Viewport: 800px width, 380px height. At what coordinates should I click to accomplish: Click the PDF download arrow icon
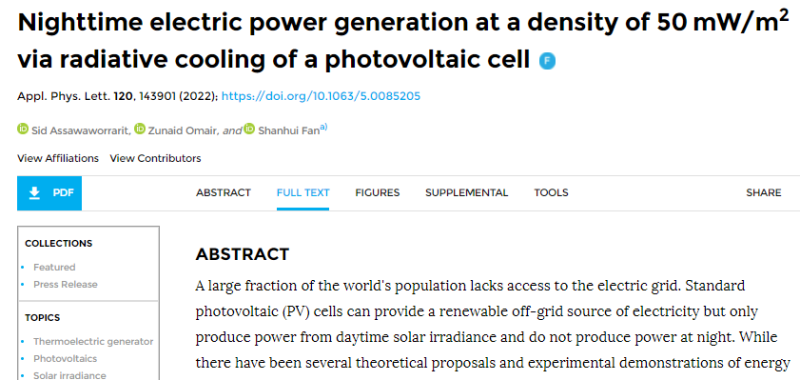tap(34, 193)
